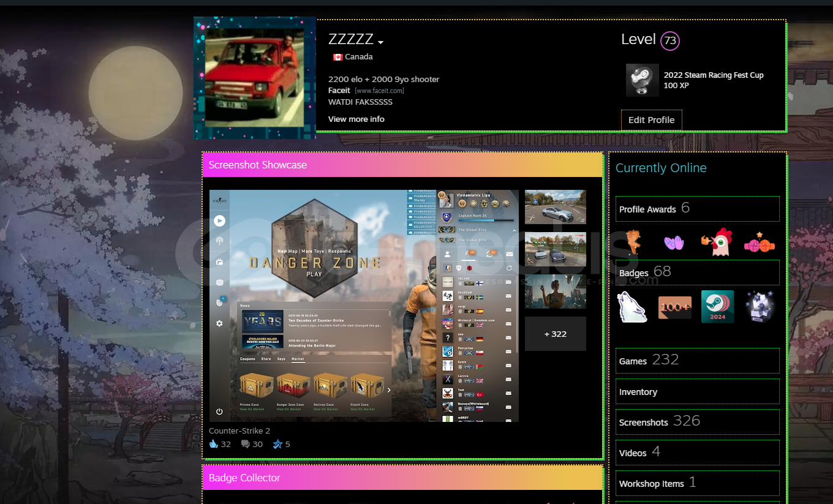Click the WATDI FAKSSSSS text
This screenshot has width=833, height=504.
[360, 102]
